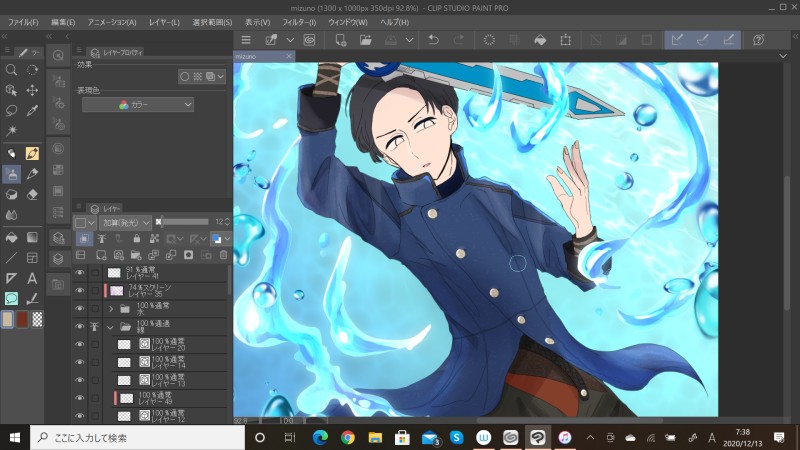Open the 編集(E) menu
Viewport: 800px width, 450px height.
pos(63,22)
